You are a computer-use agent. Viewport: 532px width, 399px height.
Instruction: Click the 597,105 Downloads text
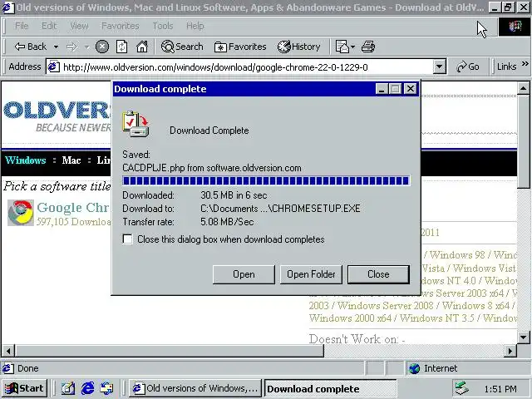74,222
